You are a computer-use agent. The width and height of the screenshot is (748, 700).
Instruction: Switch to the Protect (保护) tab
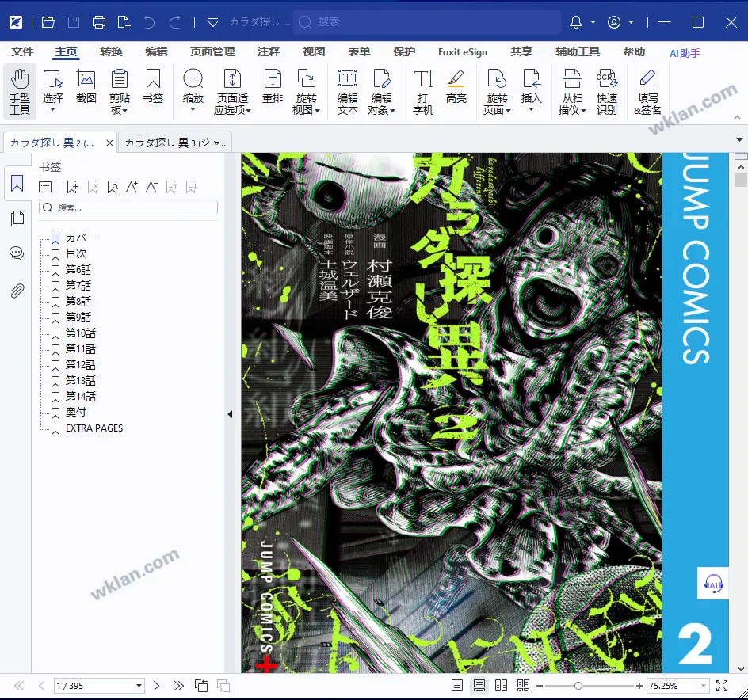coord(404,52)
